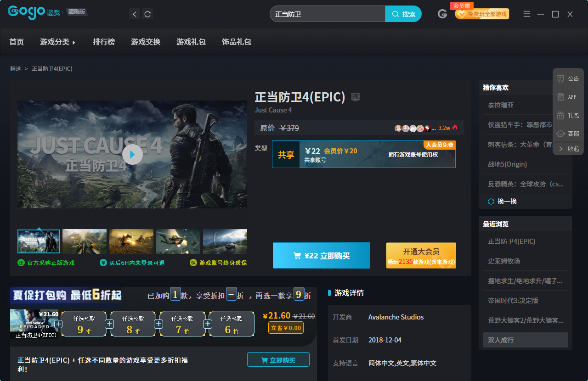588x381 pixels.
Task: Open 荒野大镖客2 in recently viewed
Action: click(x=526, y=320)
